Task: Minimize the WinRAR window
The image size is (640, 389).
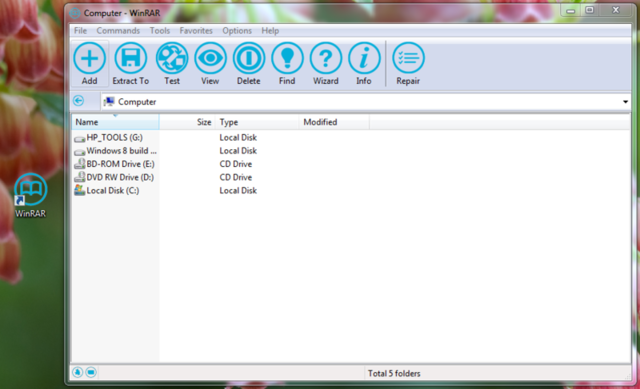Action: click(x=571, y=11)
